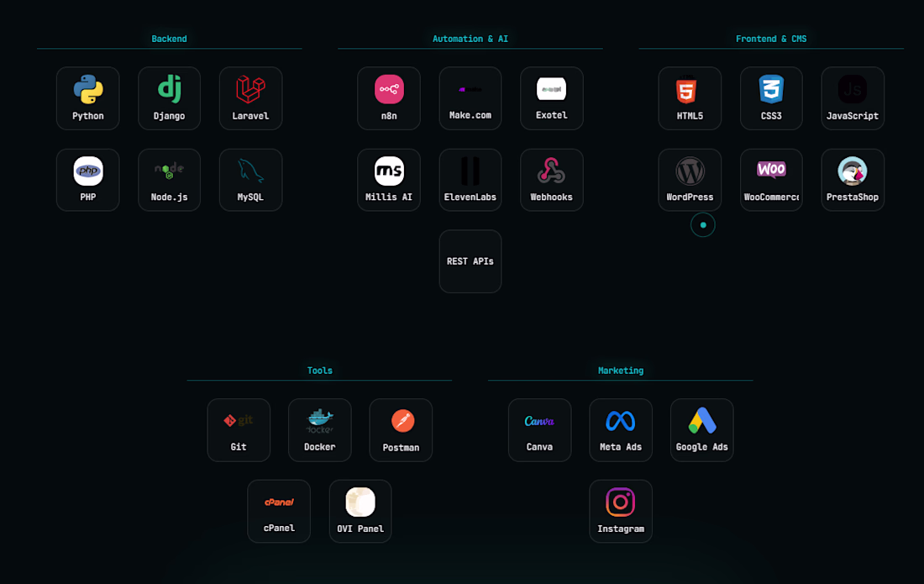
Task: Click the WooCommerce icon card
Action: coord(771,180)
